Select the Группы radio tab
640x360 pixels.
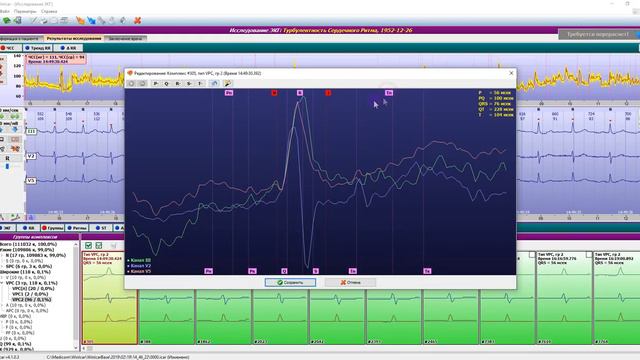tap(53, 228)
